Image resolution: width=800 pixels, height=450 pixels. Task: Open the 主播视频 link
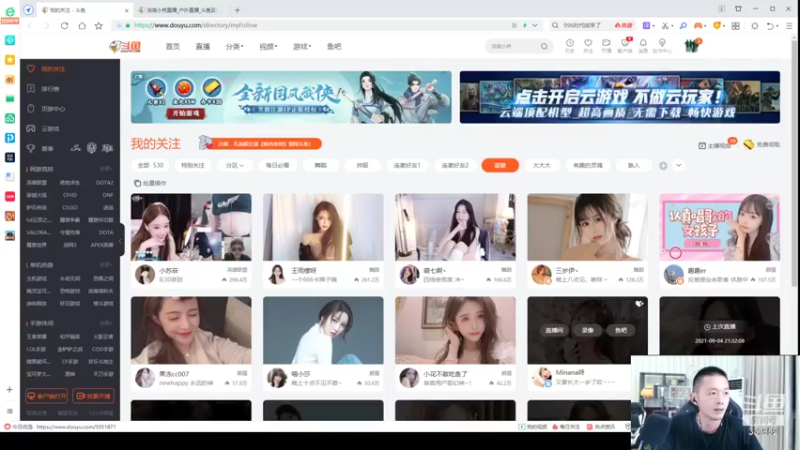pyautogui.click(x=715, y=145)
